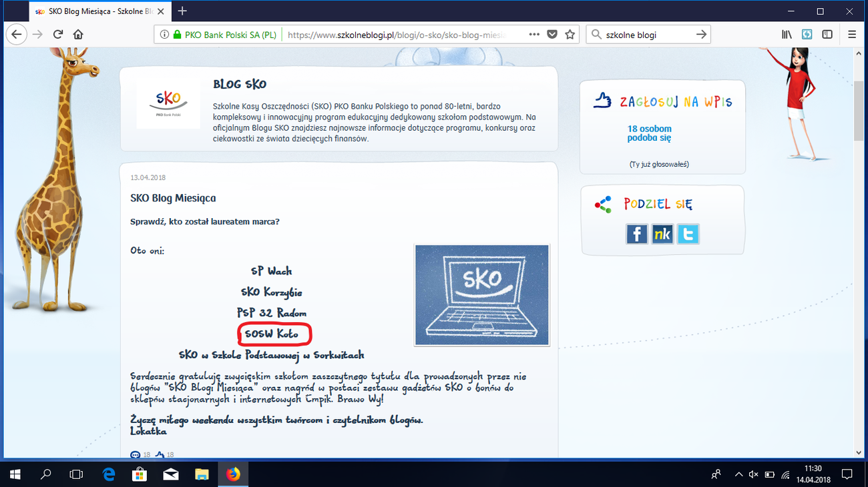Open File Explorer from taskbar
Image resolution: width=868 pixels, height=487 pixels.
[202, 474]
